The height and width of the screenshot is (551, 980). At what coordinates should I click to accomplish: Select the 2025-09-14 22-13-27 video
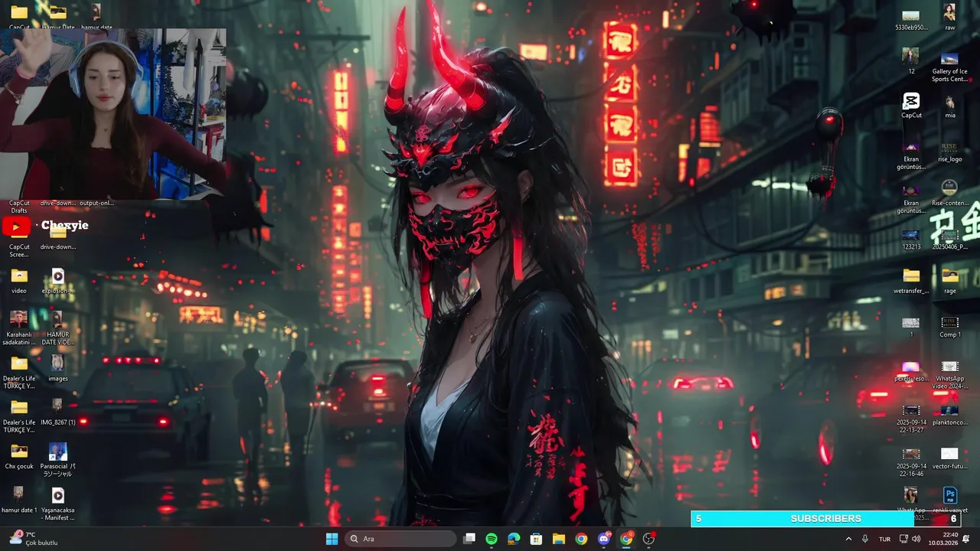coord(911,419)
